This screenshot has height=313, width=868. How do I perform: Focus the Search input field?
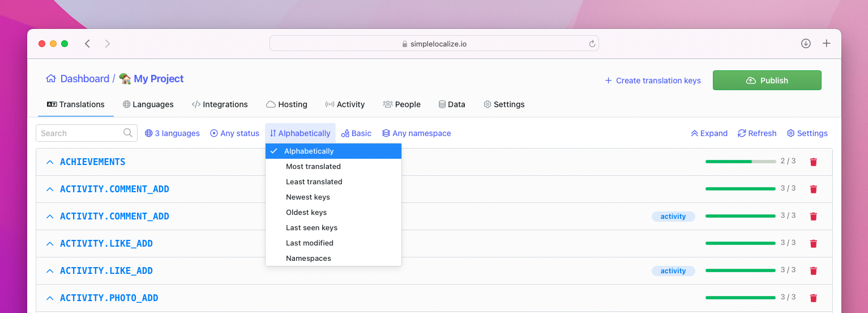click(87, 133)
